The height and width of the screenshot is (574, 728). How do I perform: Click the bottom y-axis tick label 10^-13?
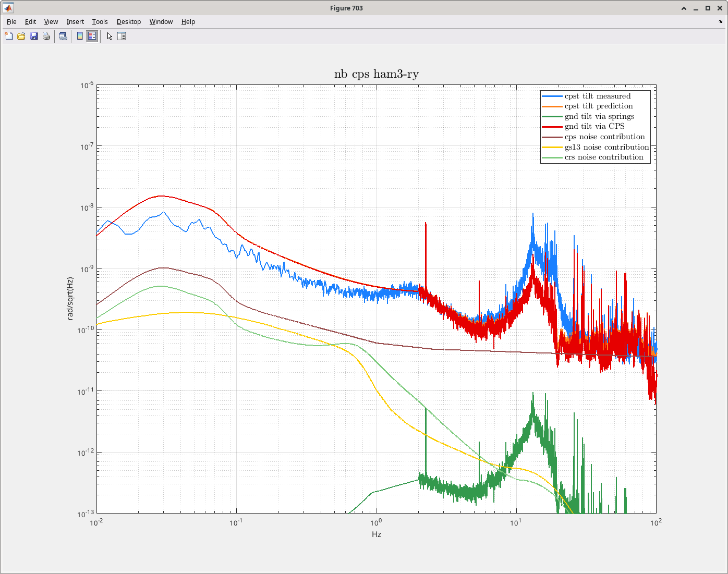(86, 514)
